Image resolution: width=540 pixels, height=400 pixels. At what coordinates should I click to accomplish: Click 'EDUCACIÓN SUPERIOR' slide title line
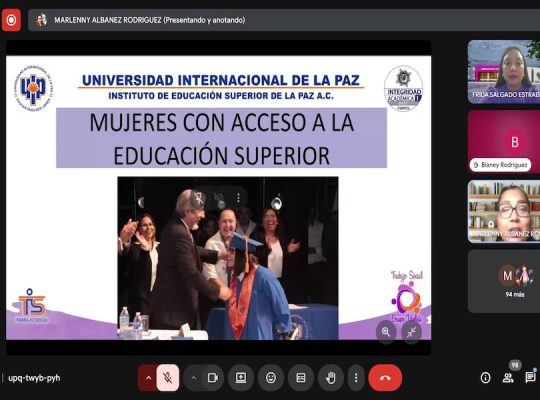(221, 156)
